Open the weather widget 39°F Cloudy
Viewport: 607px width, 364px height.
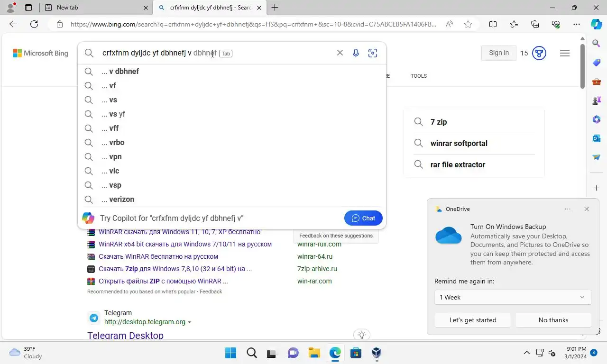click(26, 353)
